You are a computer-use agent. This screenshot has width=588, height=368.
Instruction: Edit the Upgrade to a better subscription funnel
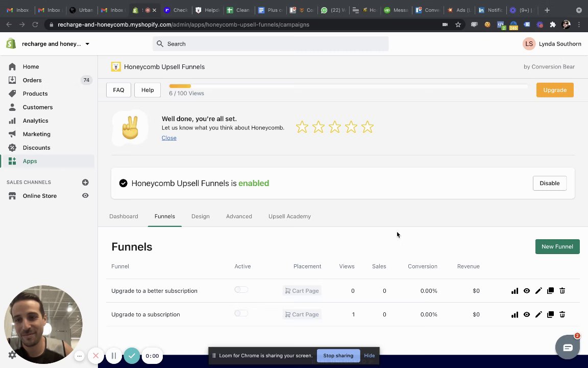tap(538, 291)
